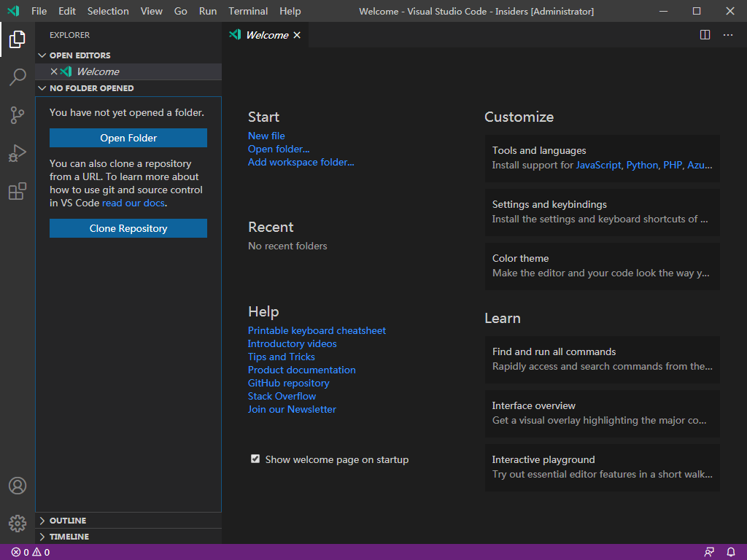Open the Extensions view icon
The height and width of the screenshot is (560, 747).
tap(18, 191)
